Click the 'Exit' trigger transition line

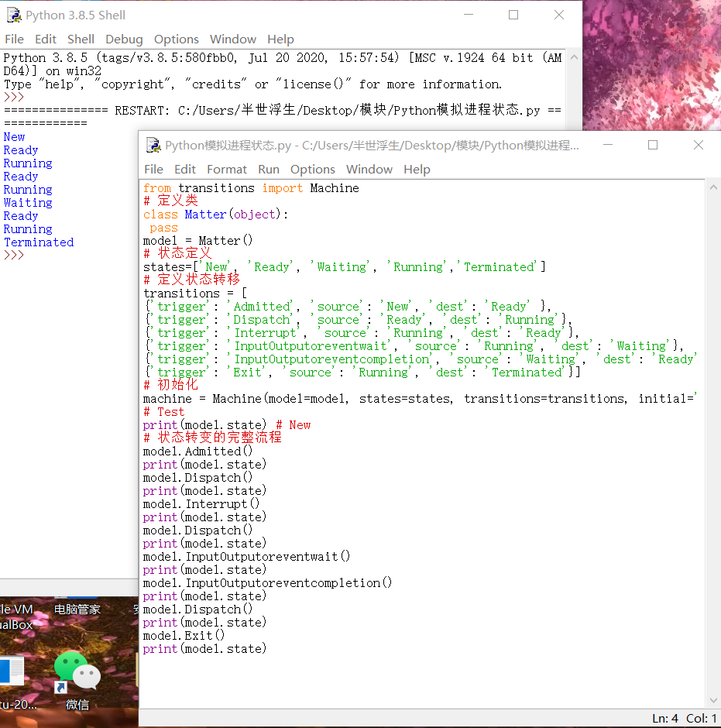click(x=362, y=373)
